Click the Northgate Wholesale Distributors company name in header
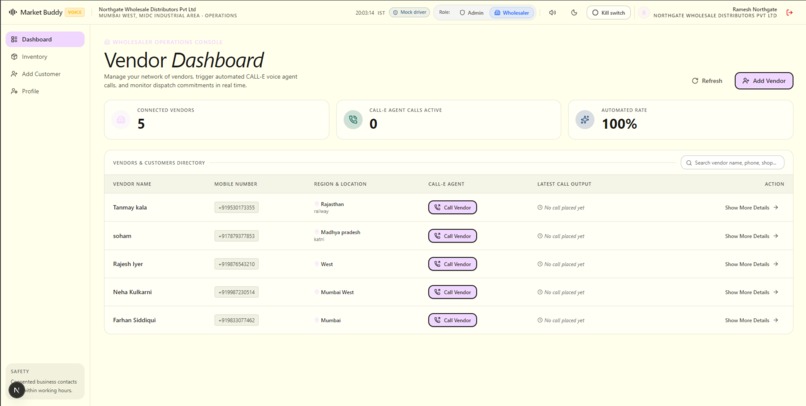Screen dimensions: 806x406 [148, 9]
